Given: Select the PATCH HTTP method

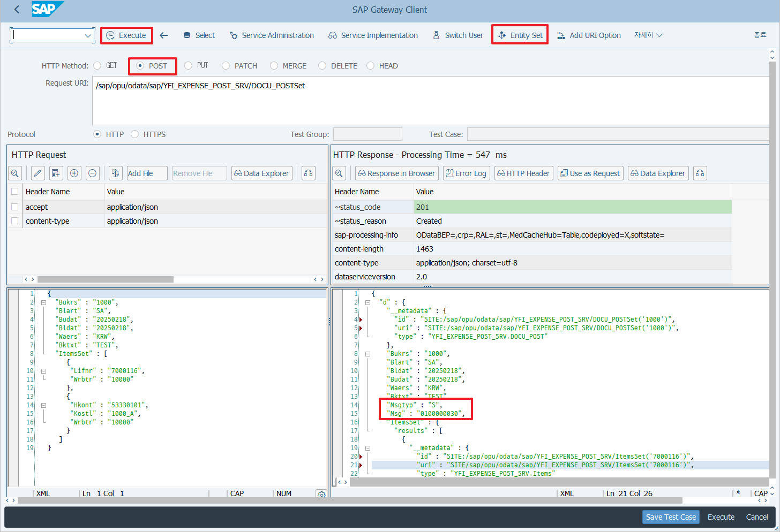Looking at the screenshot, I should [x=226, y=66].
